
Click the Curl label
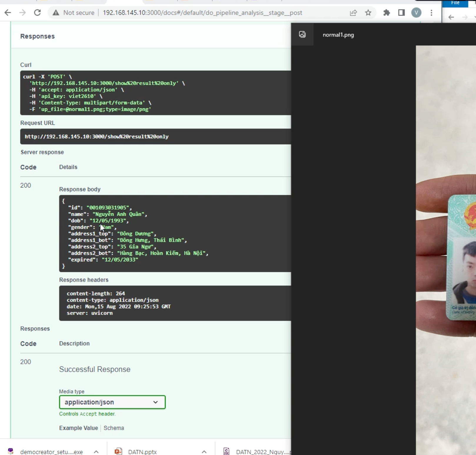point(26,65)
